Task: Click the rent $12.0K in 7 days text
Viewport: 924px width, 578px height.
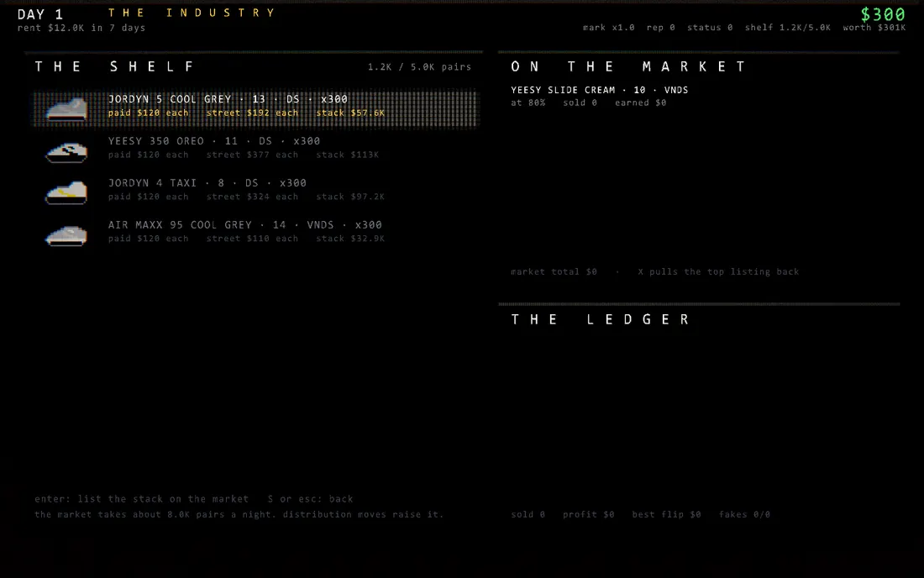Action: [81, 28]
